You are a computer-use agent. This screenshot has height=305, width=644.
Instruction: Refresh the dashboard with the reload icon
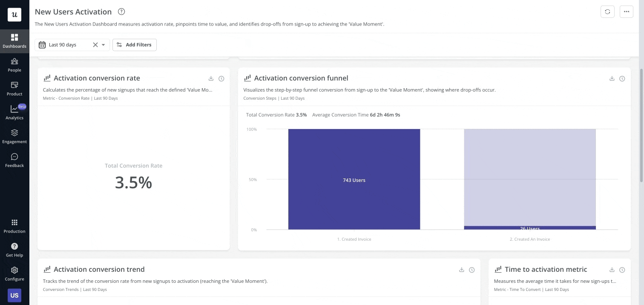[x=607, y=12]
